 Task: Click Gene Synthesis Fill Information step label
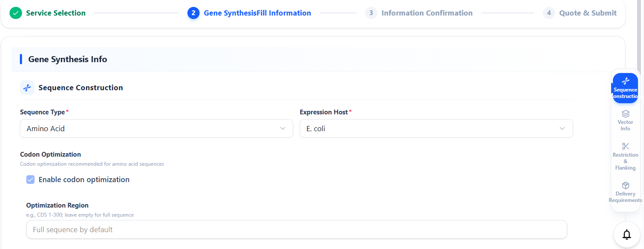[x=257, y=13]
